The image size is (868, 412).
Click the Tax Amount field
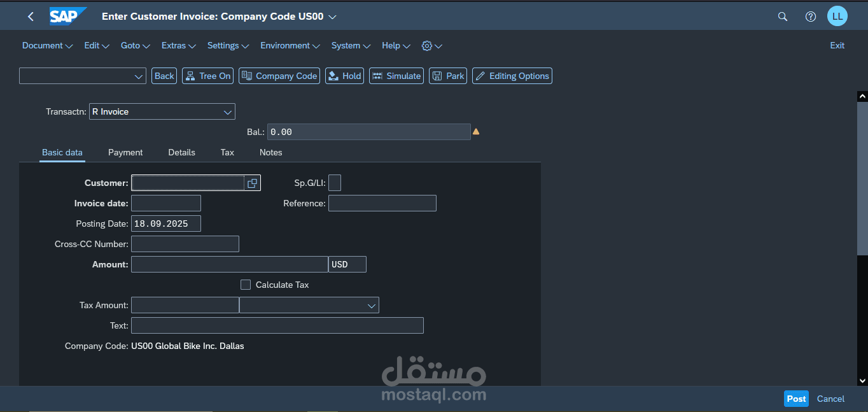tap(185, 306)
